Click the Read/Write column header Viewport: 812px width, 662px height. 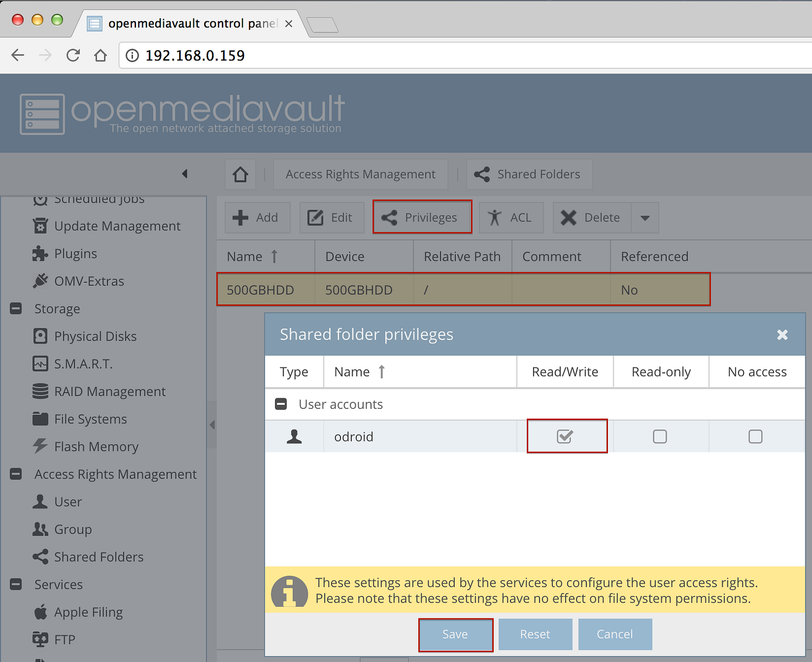coord(565,372)
